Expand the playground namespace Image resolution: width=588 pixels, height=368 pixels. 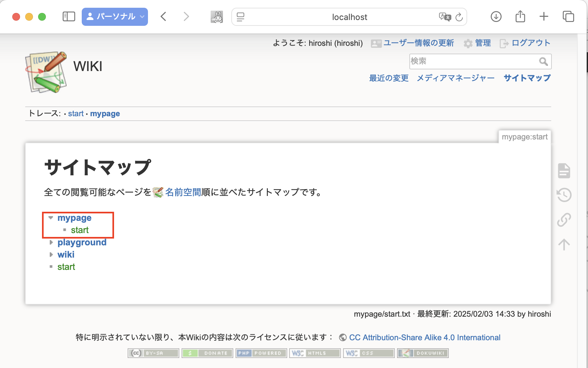[x=51, y=242]
